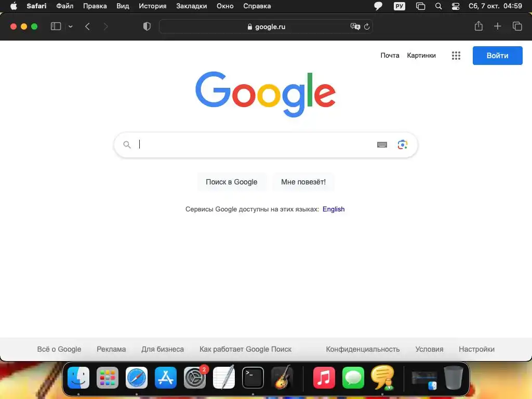
Task: Open the Файл menu
Action: point(64,6)
